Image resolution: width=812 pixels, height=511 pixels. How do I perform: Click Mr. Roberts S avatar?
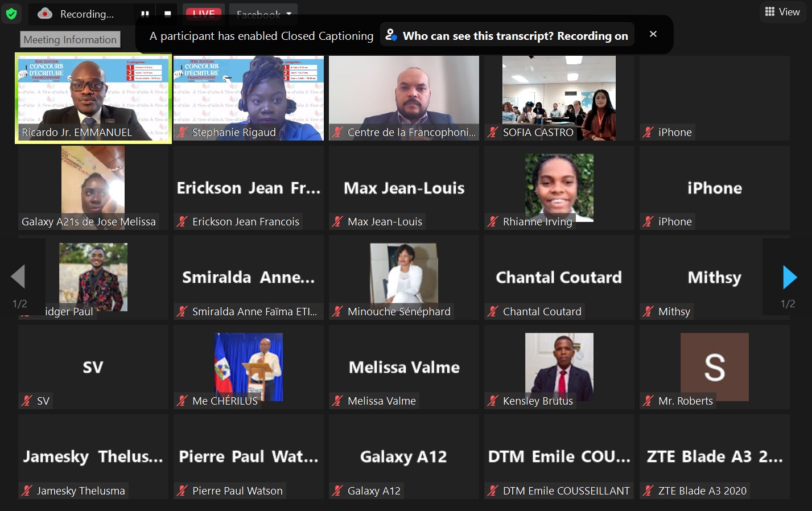point(715,367)
